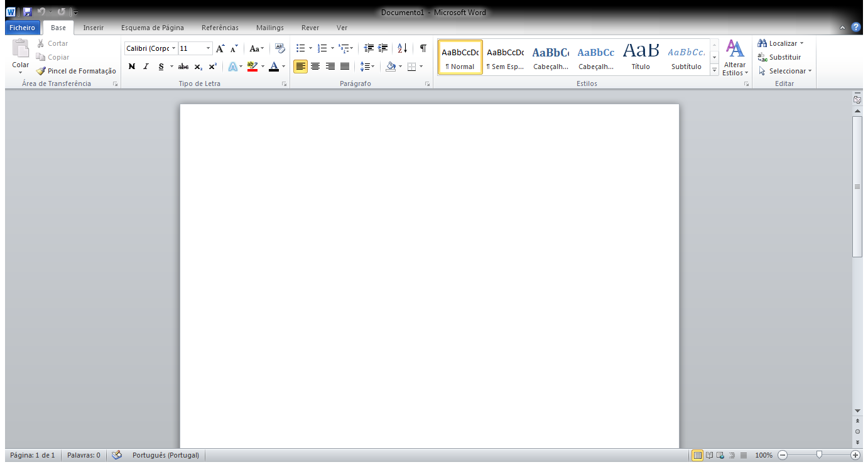Click the zoom in plus button
Screen dimensions: 868x467
(x=855, y=455)
